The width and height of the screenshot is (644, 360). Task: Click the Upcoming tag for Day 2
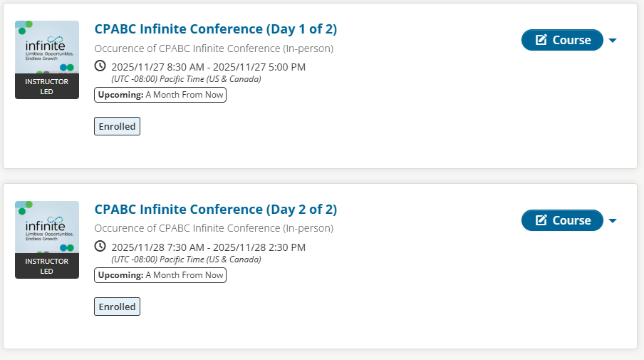tap(160, 275)
